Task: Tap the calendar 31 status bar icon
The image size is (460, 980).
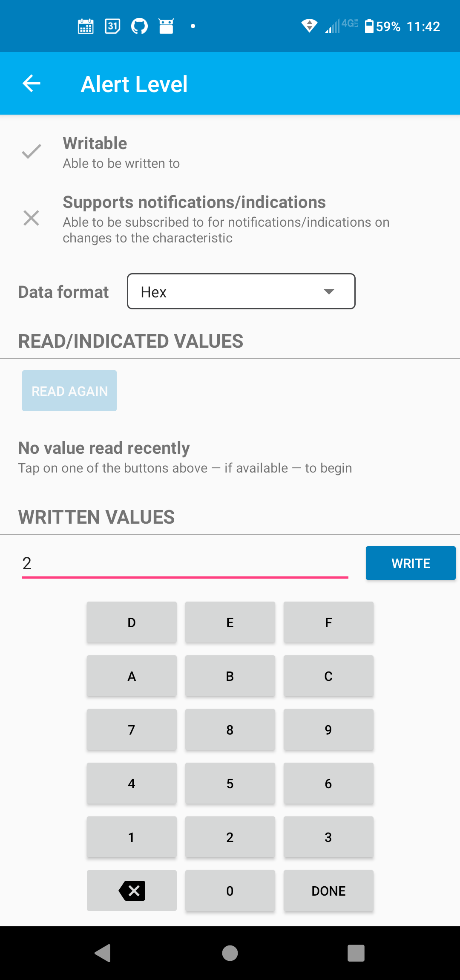Action: pyautogui.click(x=112, y=26)
